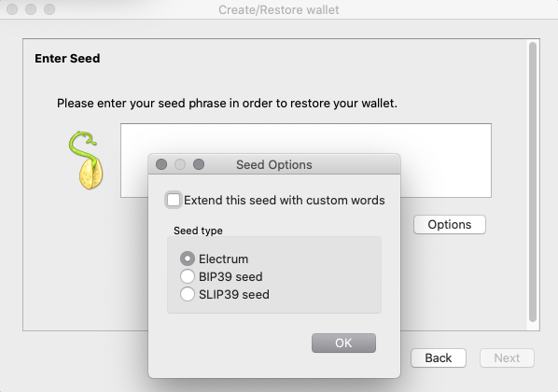558x392 pixels.
Task: Open the Options button
Action: [x=450, y=224]
